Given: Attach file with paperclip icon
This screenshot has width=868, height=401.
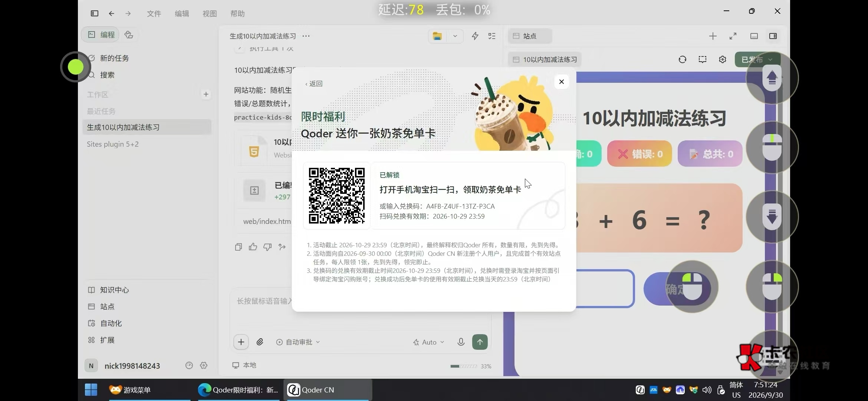Looking at the screenshot, I should click(260, 342).
